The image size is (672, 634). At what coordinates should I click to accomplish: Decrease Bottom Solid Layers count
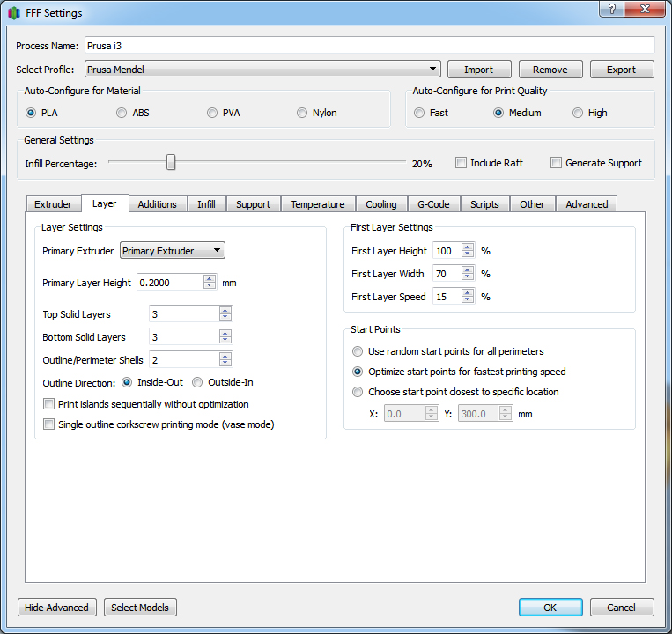(225, 340)
